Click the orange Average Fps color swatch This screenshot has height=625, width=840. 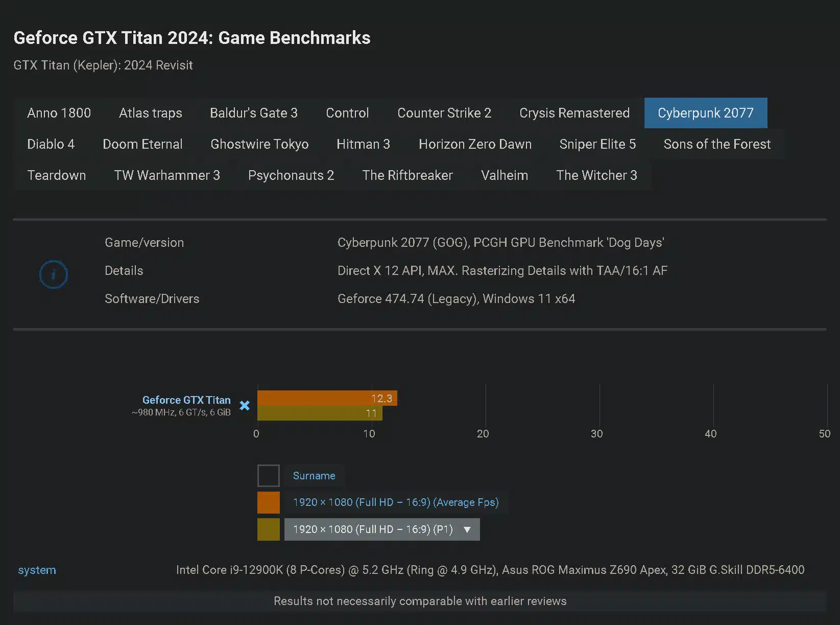point(269,502)
